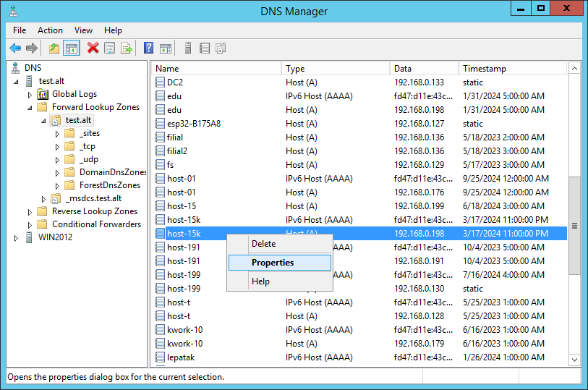Open the View menu

pyautogui.click(x=83, y=30)
